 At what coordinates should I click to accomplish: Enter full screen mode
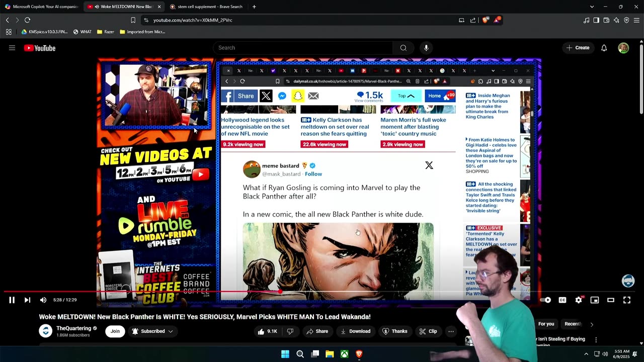[627, 300]
